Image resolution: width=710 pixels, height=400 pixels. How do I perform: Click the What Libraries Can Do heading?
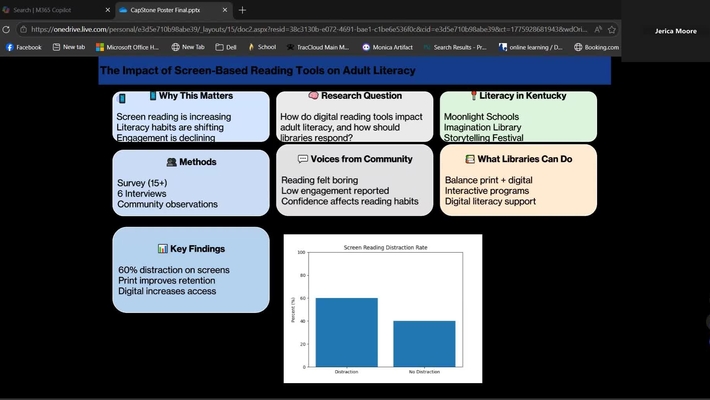click(524, 159)
